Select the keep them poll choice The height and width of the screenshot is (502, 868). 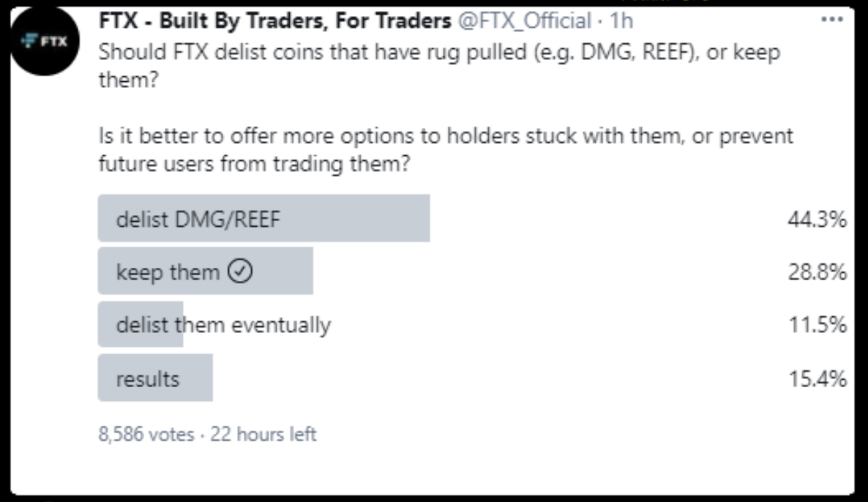pyautogui.click(x=205, y=271)
